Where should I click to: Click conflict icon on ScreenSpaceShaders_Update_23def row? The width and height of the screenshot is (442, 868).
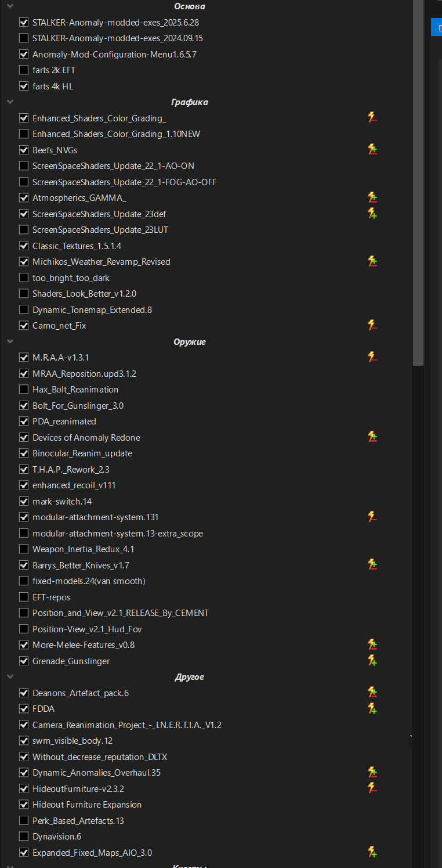pos(372,214)
